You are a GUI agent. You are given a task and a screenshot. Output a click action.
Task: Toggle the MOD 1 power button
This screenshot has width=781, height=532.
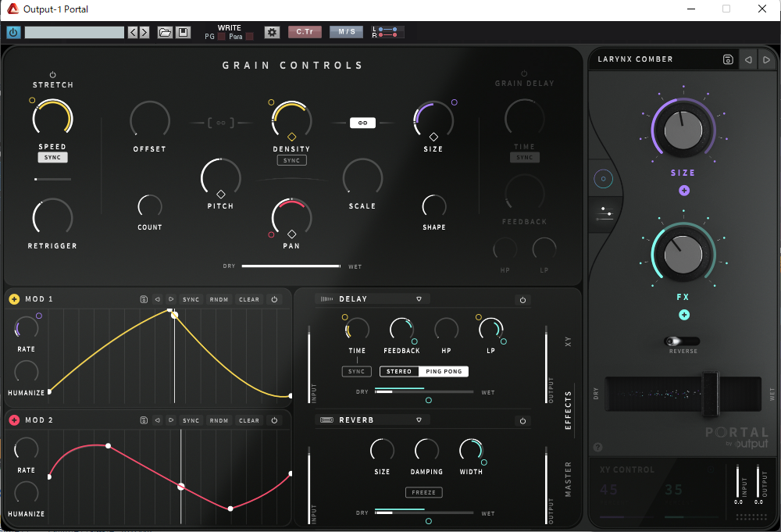(x=274, y=299)
